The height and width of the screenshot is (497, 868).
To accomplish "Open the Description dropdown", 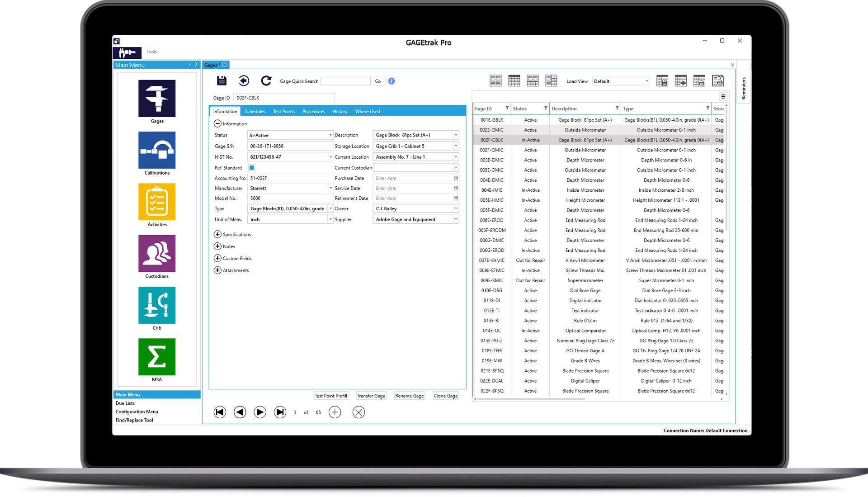I will coord(456,135).
